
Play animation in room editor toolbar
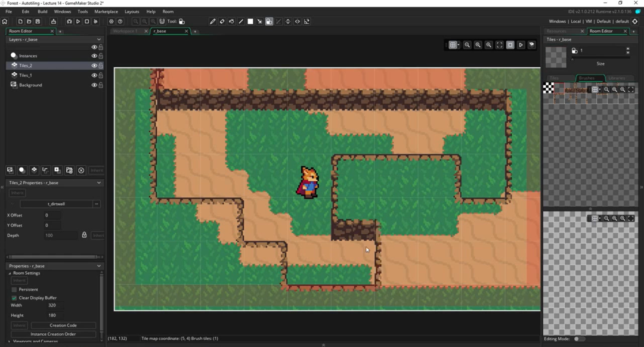point(521,45)
